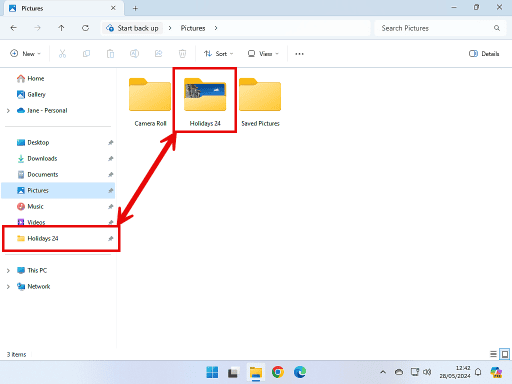
Task: Switch to large thumbnails view icon
Action: [505, 354]
